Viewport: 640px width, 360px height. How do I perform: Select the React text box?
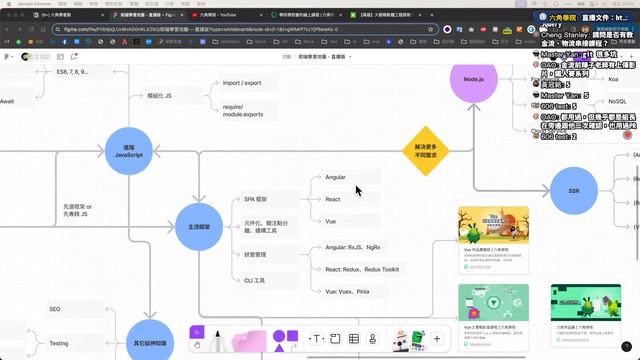(x=351, y=199)
